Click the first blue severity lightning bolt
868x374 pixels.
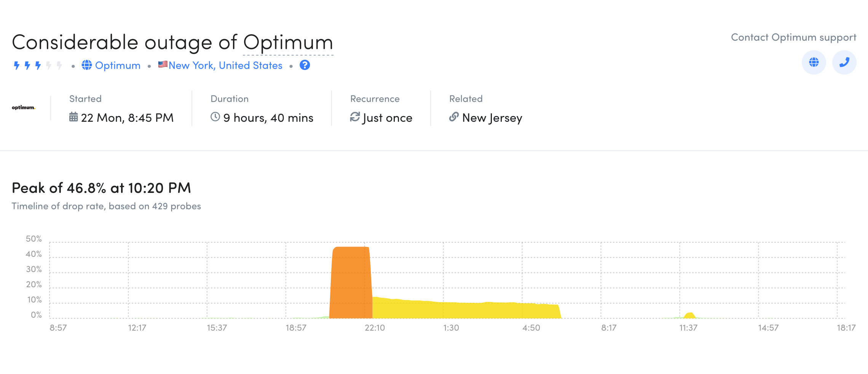(x=17, y=65)
